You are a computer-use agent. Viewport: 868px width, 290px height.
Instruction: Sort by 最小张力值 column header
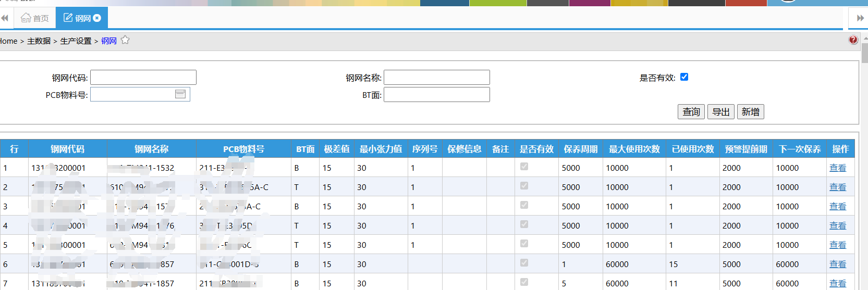(x=381, y=149)
